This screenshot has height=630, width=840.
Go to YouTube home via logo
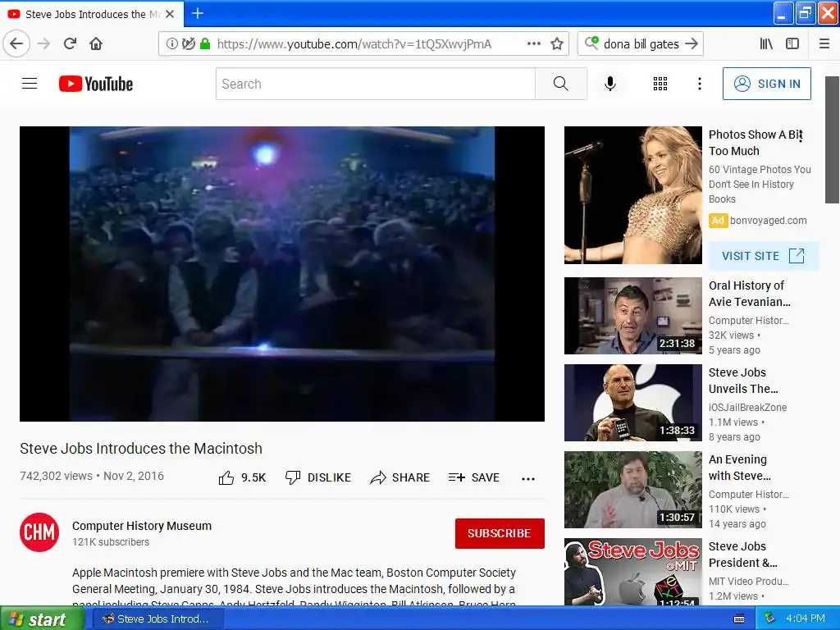pos(96,84)
